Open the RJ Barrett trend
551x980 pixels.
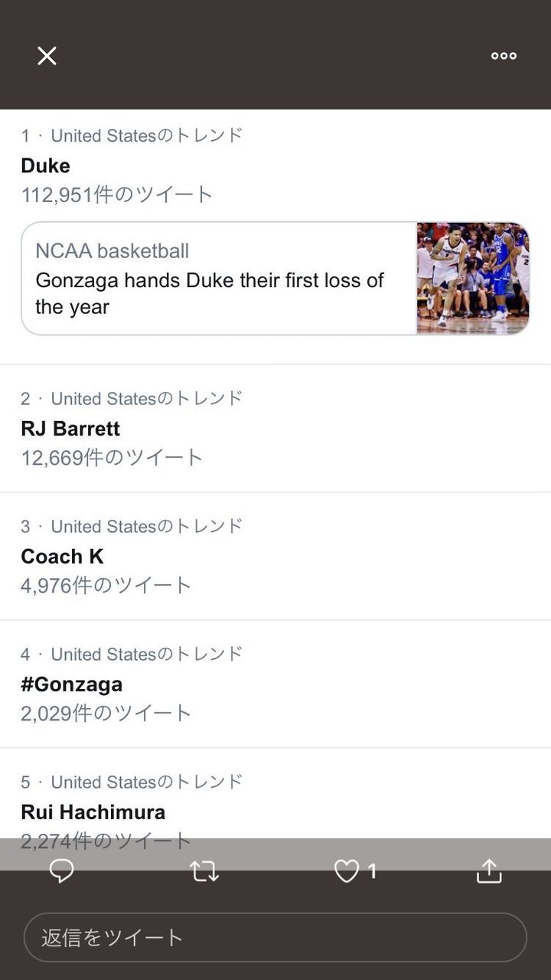tap(70, 429)
